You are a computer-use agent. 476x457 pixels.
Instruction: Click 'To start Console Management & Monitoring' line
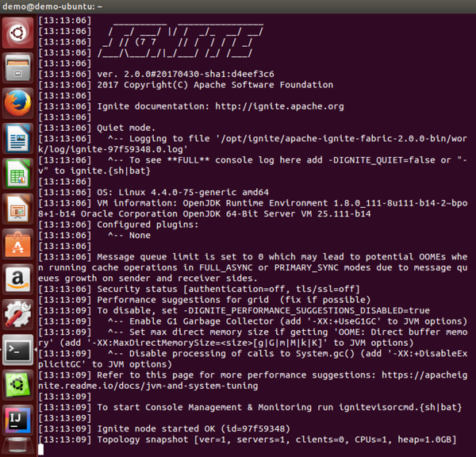279,408
